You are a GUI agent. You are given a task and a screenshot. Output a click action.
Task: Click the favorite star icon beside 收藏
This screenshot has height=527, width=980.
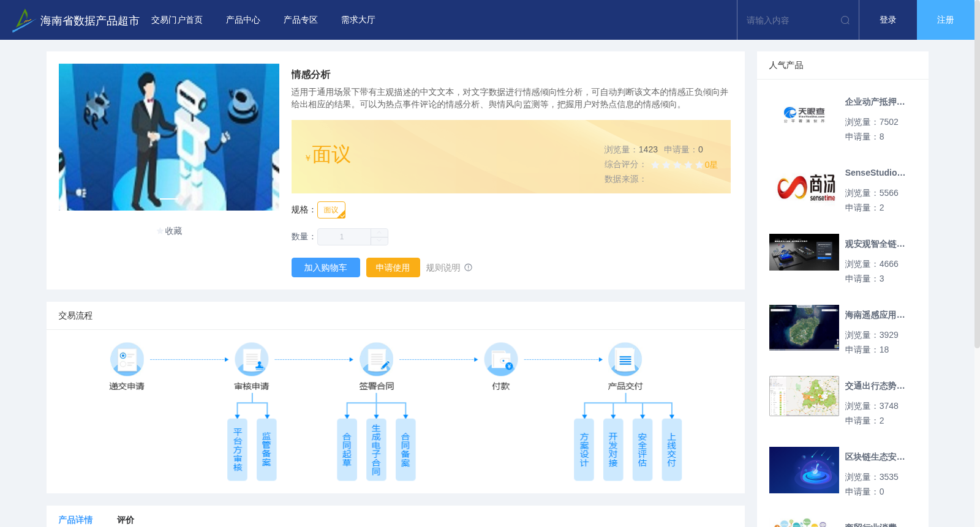click(x=160, y=231)
